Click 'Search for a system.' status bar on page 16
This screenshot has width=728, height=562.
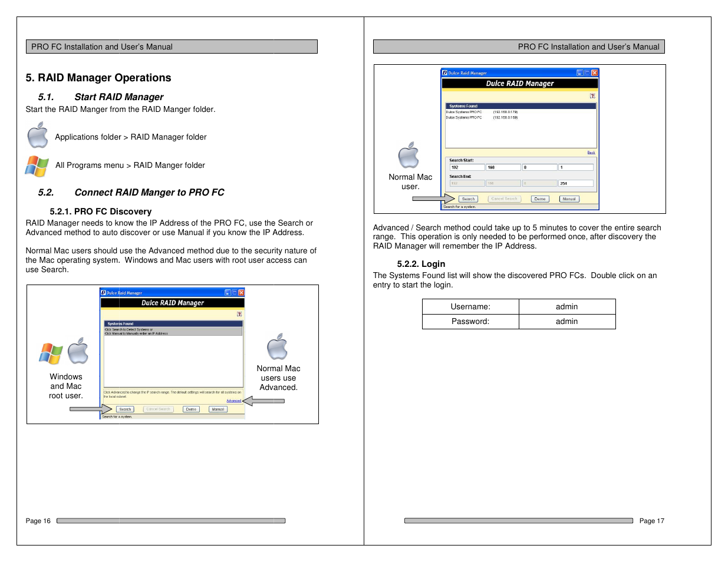coord(117,416)
